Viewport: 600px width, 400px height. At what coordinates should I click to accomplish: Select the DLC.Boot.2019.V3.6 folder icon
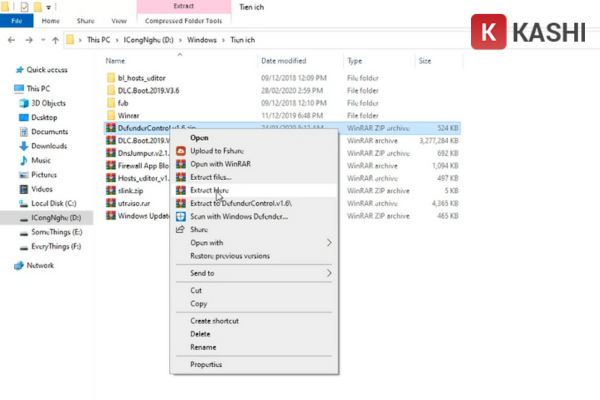pyautogui.click(x=110, y=90)
